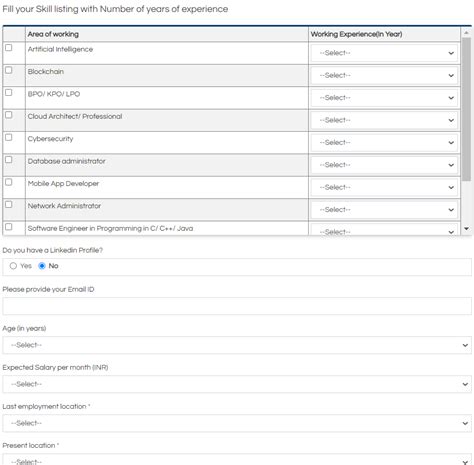Open experience dropdown for Blockchain
This screenshot has width=474, height=465.
pos(384,75)
